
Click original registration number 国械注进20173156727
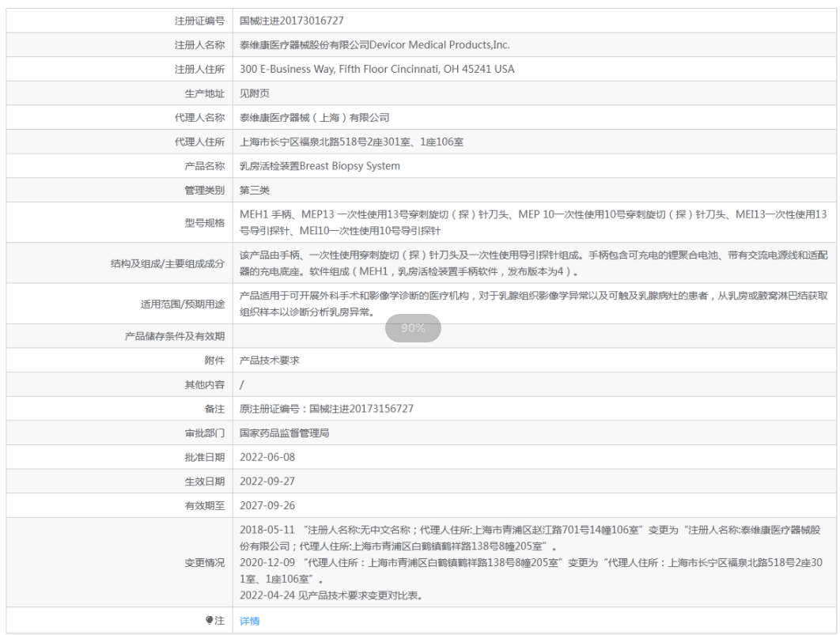click(326, 408)
